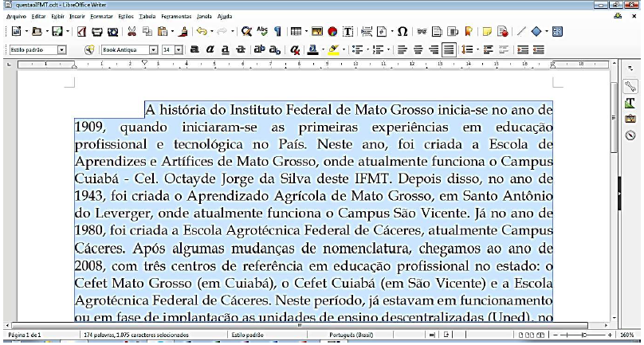Toggle Underline formatting

click(x=225, y=49)
